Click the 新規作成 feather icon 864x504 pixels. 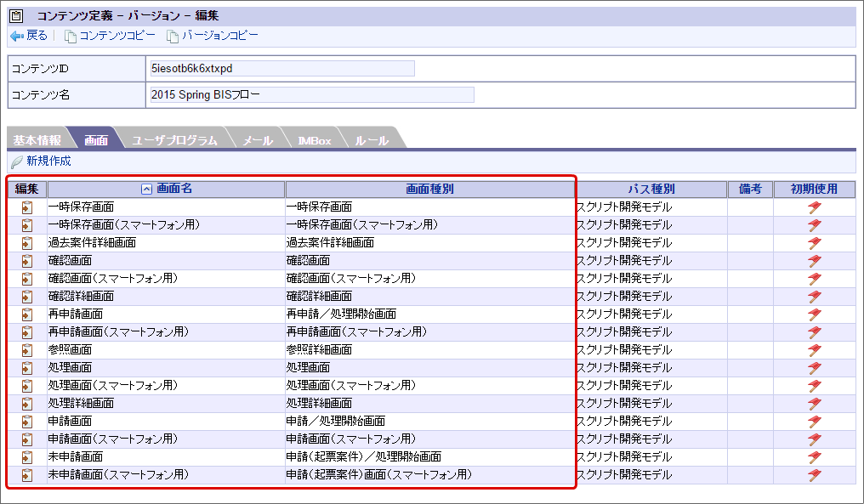pos(16,161)
